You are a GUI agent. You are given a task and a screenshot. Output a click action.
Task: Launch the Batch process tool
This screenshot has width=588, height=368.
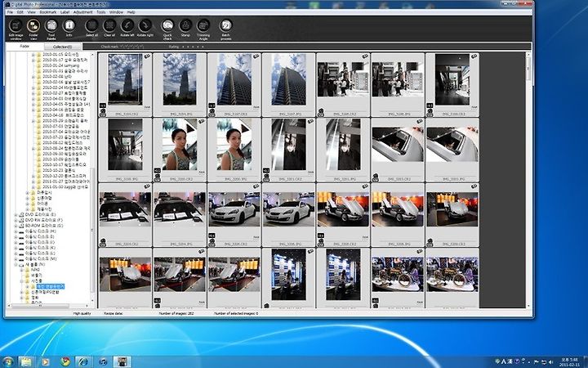[225, 29]
